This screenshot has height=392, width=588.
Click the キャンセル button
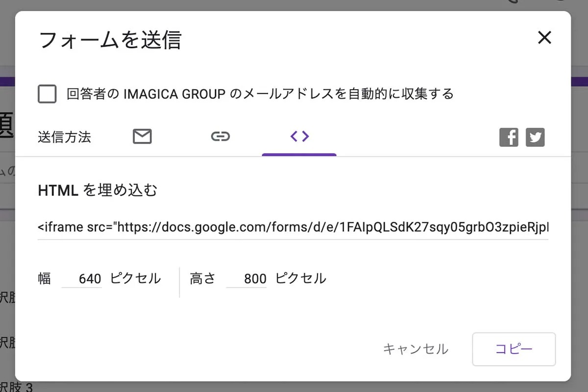(x=415, y=349)
